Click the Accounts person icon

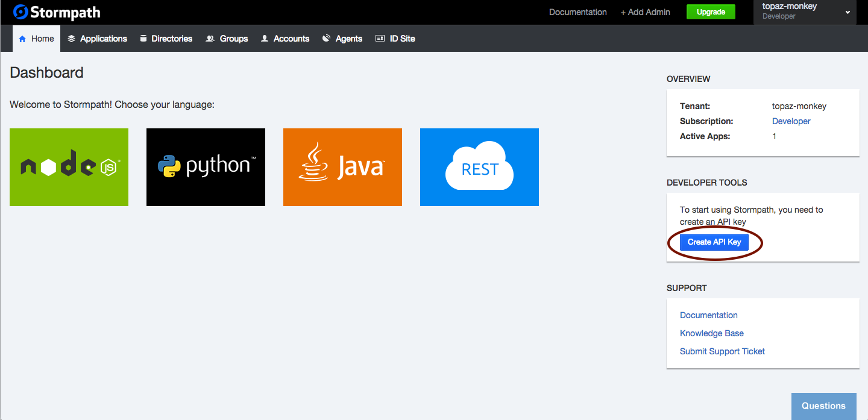coord(265,39)
